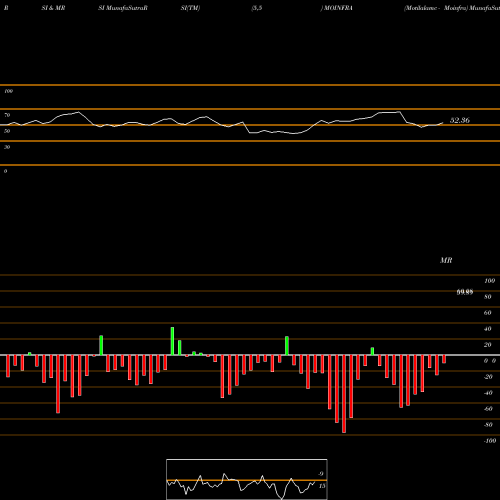
Task: Click the 'SI MunafaSutraR' header text
Action: [123, 8]
